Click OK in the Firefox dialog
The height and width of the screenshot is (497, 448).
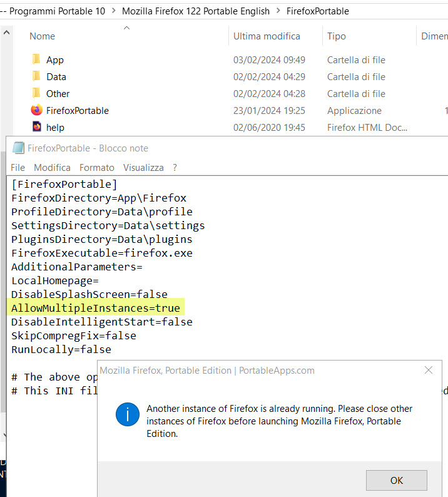(396, 480)
